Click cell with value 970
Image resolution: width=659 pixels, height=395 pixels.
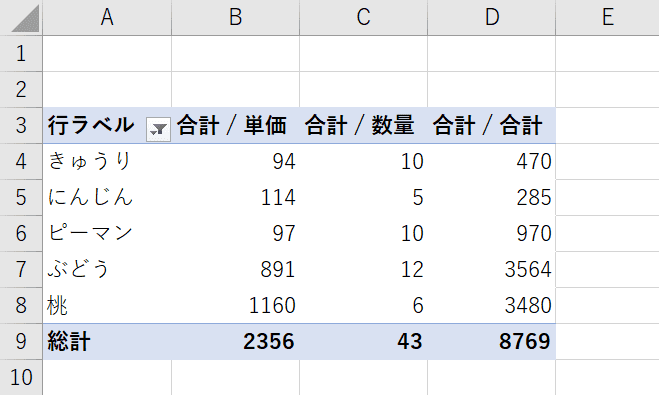pyautogui.click(x=492, y=234)
